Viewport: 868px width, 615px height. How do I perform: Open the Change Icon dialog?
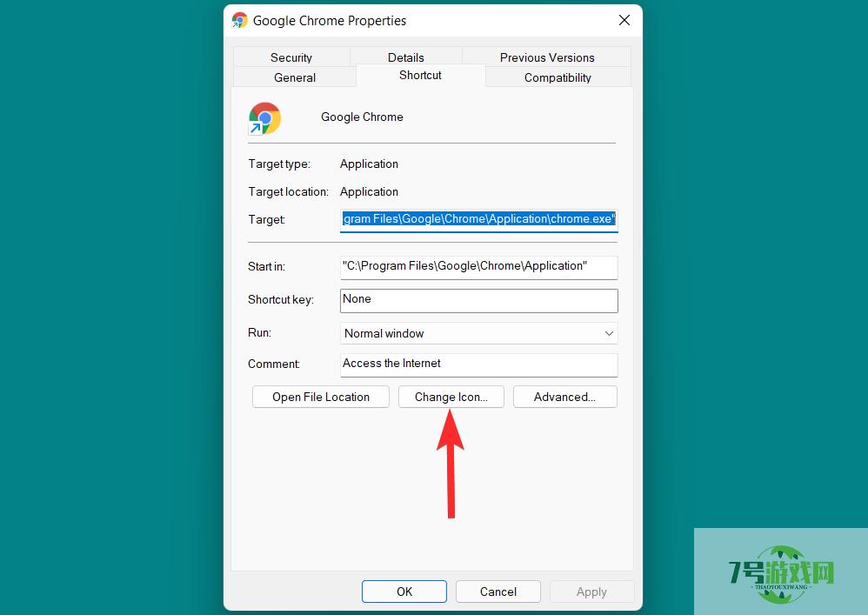pyautogui.click(x=451, y=397)
